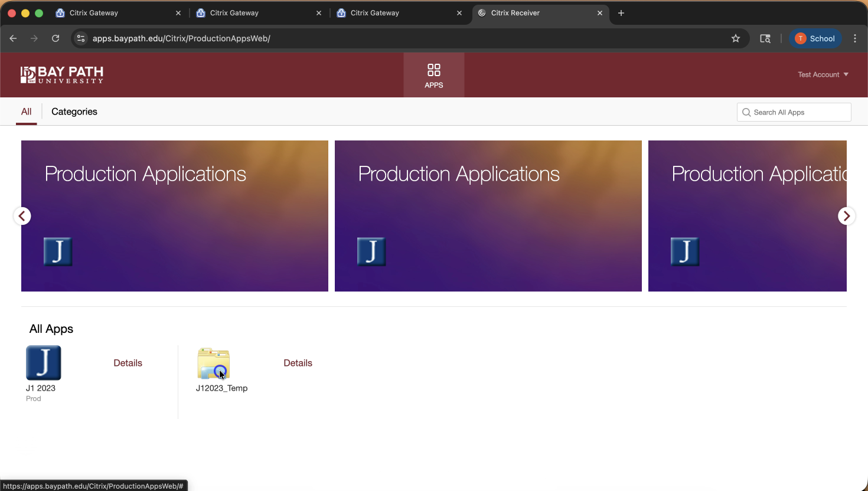Reload the page using refresh icon
This screenshot has width=868, height=491.
(56, 38)
